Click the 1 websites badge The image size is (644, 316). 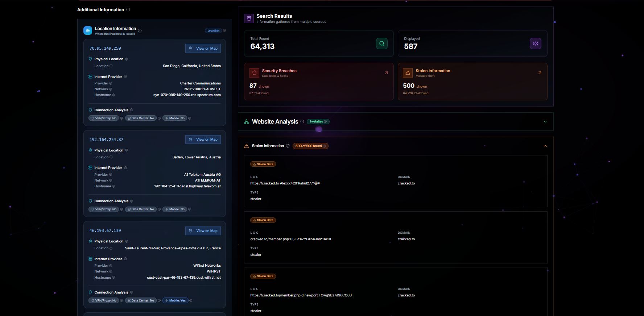pos(318,122)
